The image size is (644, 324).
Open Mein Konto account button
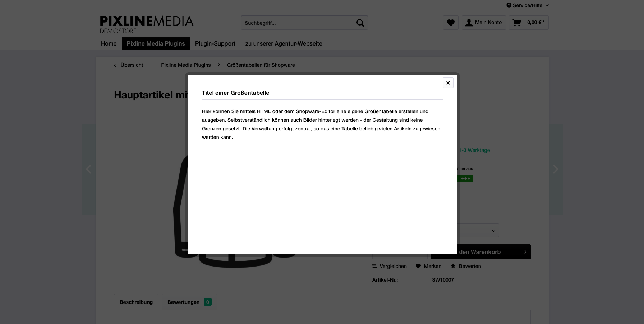(484, 23)
